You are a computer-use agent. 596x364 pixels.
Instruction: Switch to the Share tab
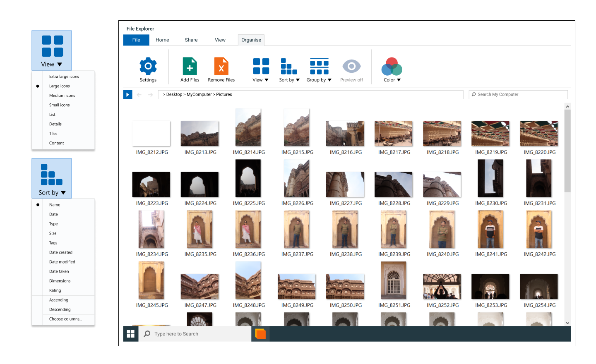pos(191,40)
